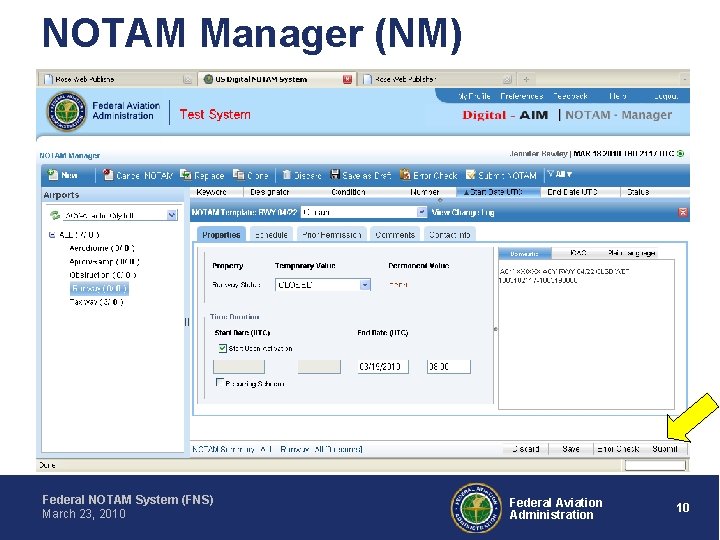
Task: Toggle the Start Upon Activation checkbox
Action: pyautogui.click(x=223, y=348)
